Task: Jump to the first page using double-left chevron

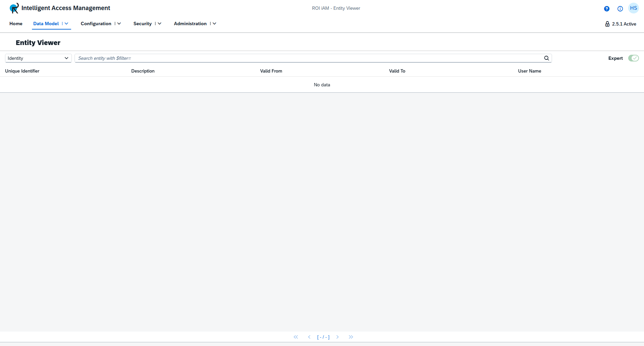Action: coord(296,337)
